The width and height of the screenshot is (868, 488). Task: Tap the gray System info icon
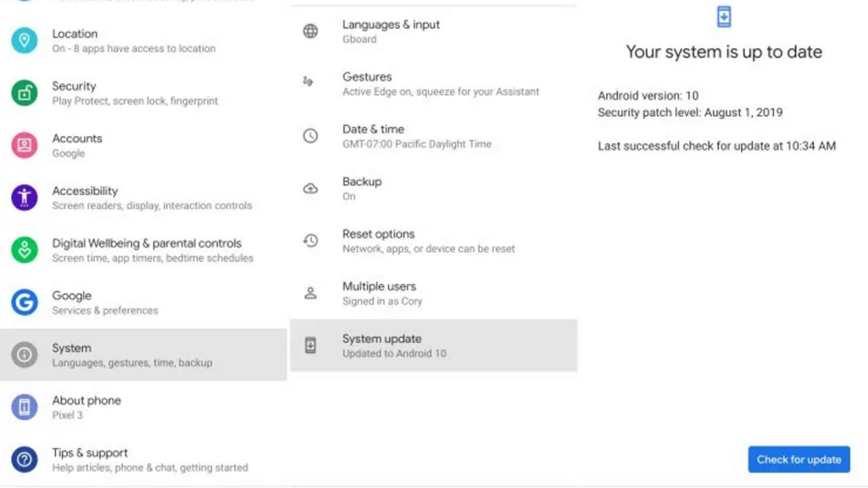point(25,355)
